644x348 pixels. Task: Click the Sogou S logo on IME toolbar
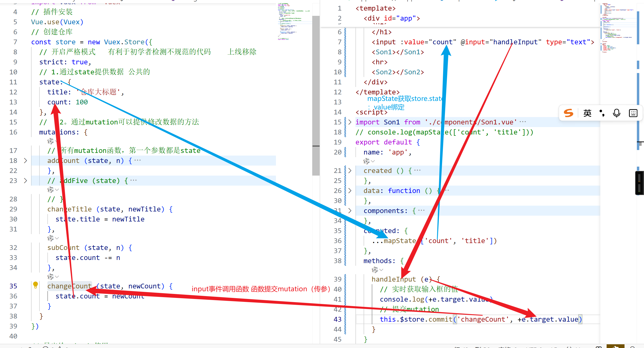click(x=568, y=113)
